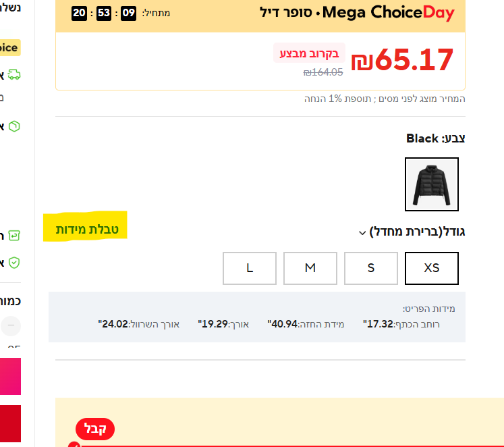
Task: Select size L
Action: point(249,268)
